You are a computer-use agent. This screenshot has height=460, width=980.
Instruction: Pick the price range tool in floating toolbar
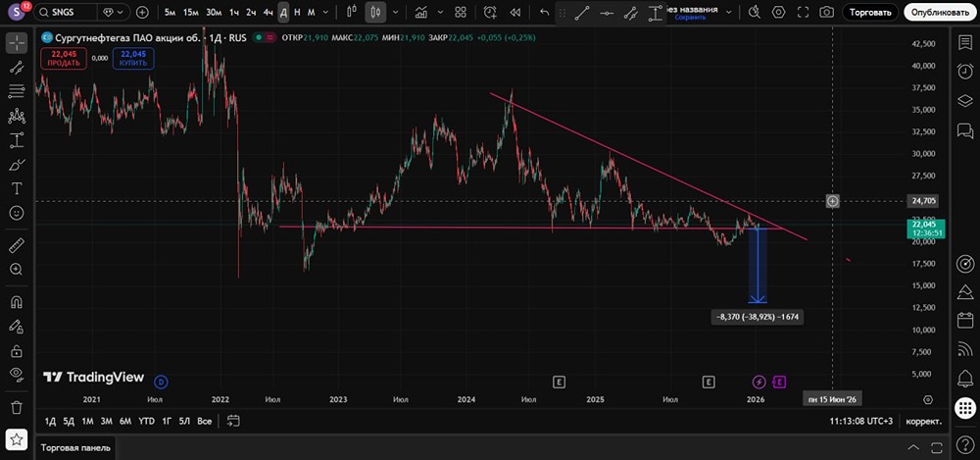pos(655,13)
